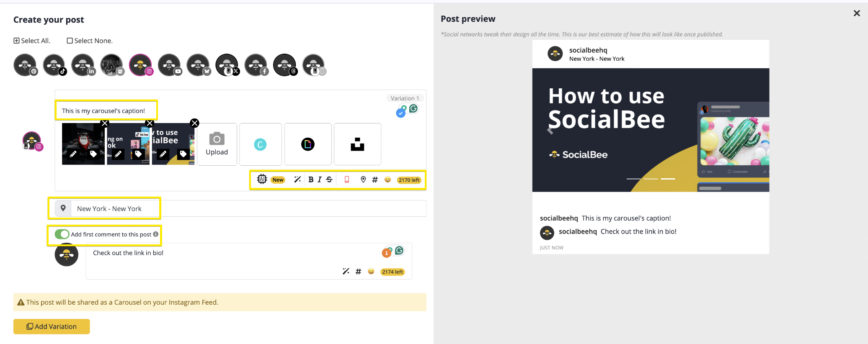
Task: Tag the 'How to use SocialBee' image
Action: click(x=183, y=154)
